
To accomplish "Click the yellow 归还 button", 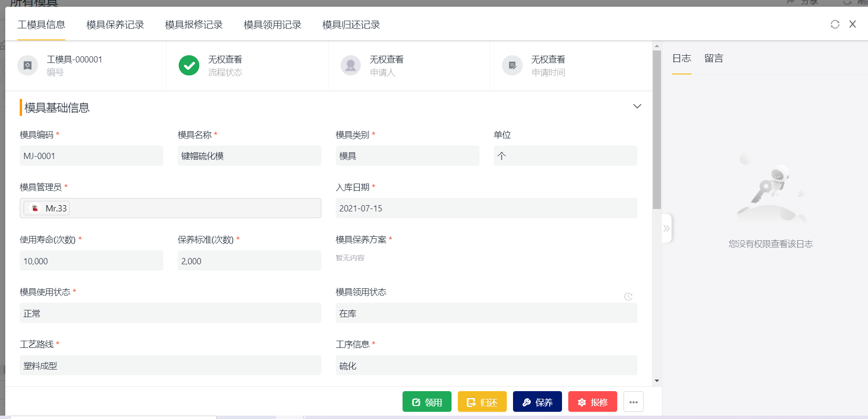I will pos(482,402).
